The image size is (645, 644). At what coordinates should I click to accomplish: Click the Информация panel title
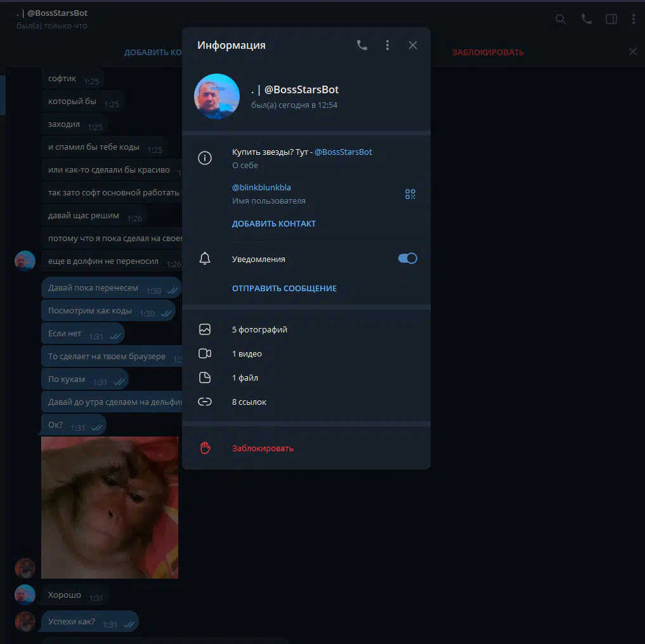coord(231,45)
